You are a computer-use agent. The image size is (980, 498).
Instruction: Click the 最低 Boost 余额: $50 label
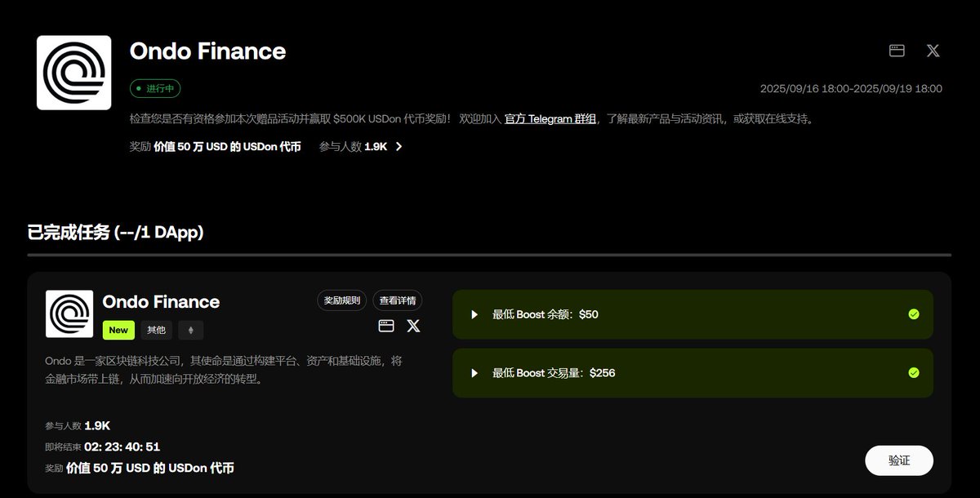[546, 314]
